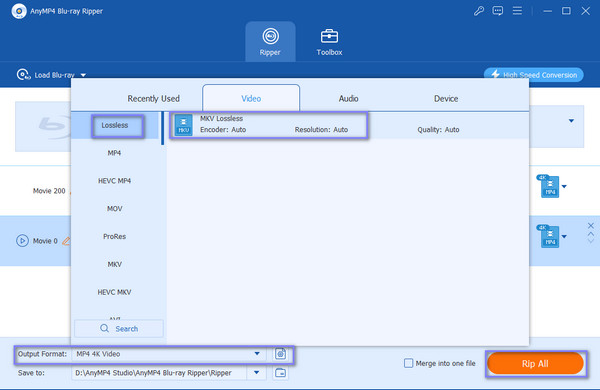This screenshot has width=600, height=390.
Task: Rename Movie 0 with pencil icon
Action: point(66,241)
